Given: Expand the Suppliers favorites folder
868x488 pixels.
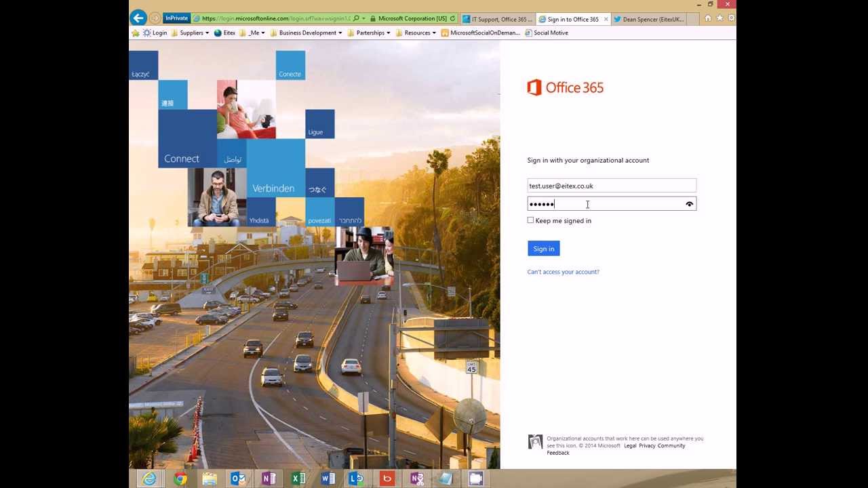Looking at the screenshot, I should tap(190, 33).
